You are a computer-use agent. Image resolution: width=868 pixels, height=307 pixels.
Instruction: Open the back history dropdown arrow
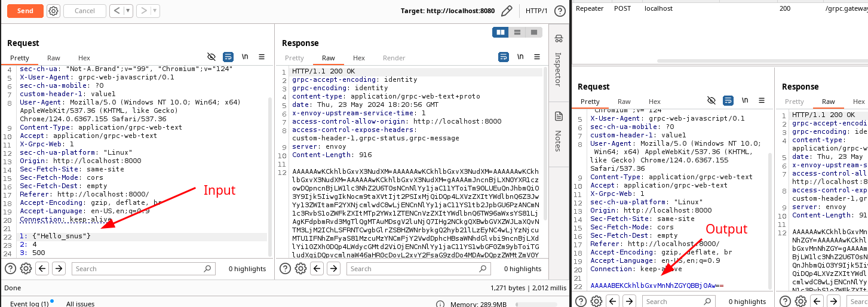128,11
